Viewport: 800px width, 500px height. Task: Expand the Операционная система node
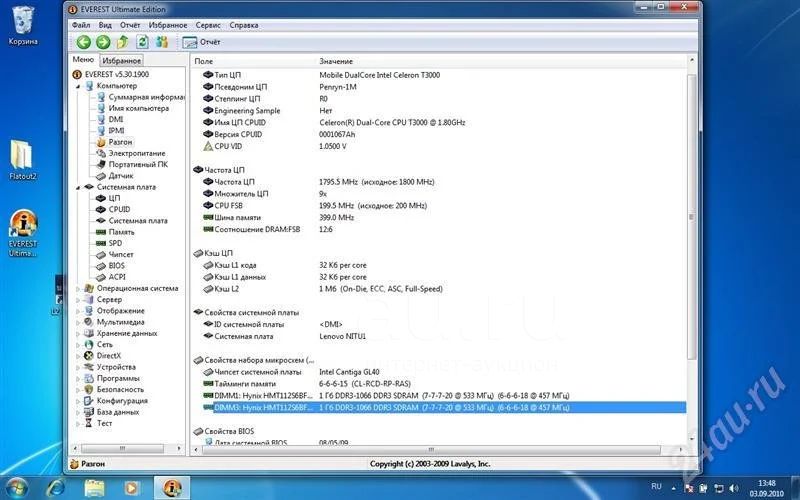(x=78, y=289)
